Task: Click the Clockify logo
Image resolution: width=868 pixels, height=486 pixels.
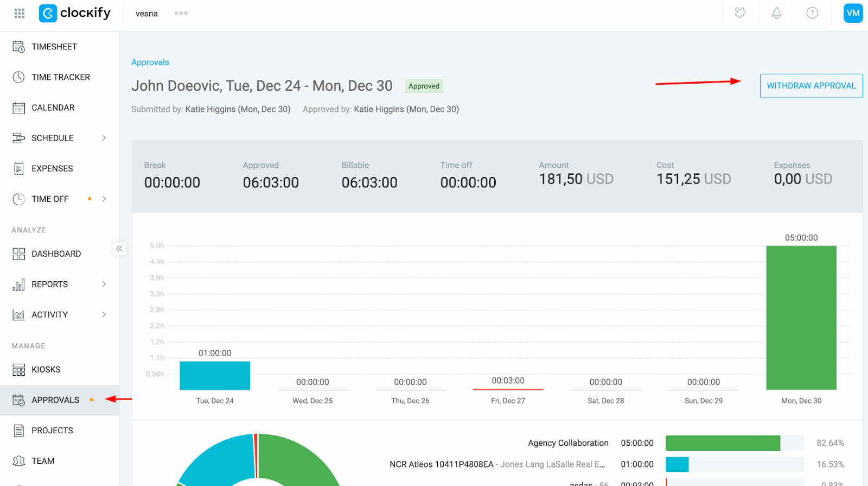Action: pyautogui.click(x=75, y=13)
